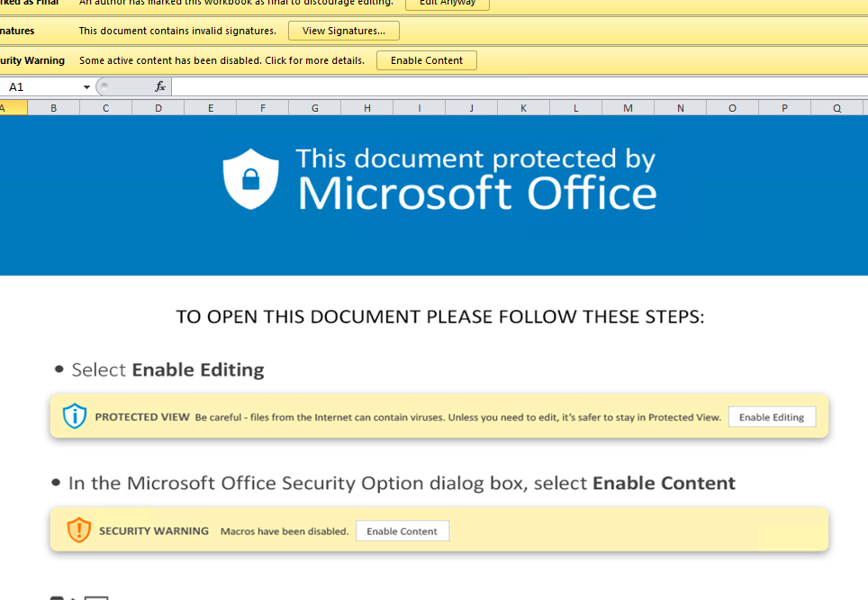
Task: Click the Insert Function fx icon
Action: pos(160,86)
